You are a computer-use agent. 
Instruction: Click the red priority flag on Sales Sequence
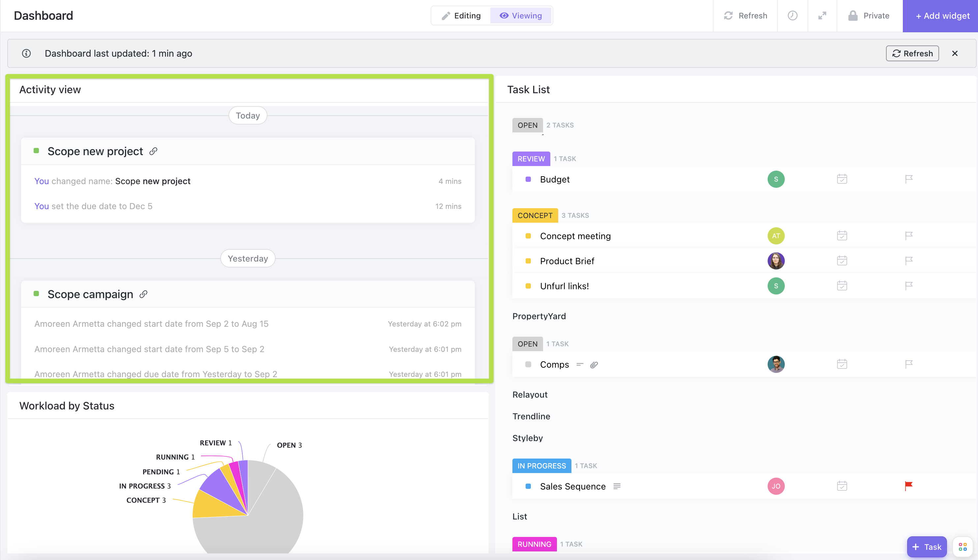908,486
